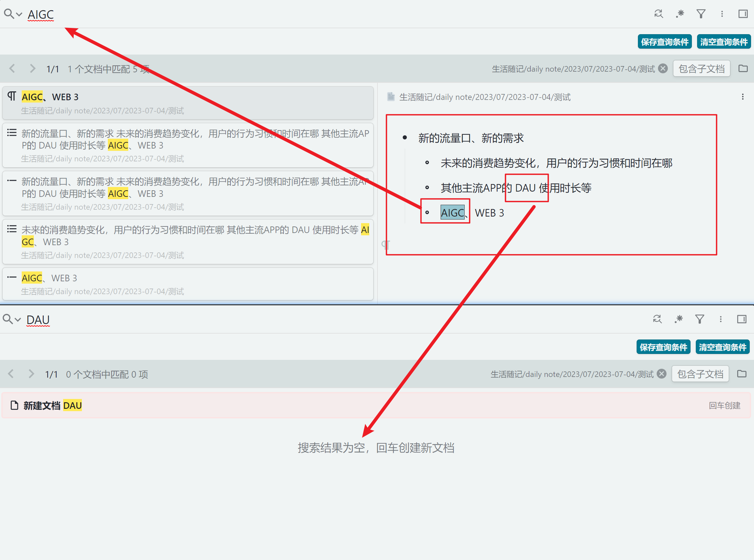Viewport: 754px width, 560px height.
Task: Open more options menu in top search bar
Action: point(722,14)
